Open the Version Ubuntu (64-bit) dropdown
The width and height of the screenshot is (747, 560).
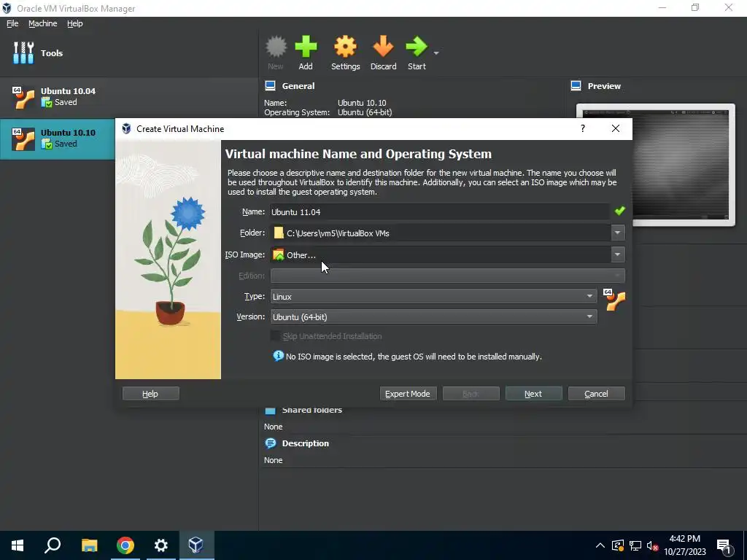coord(433,316)
